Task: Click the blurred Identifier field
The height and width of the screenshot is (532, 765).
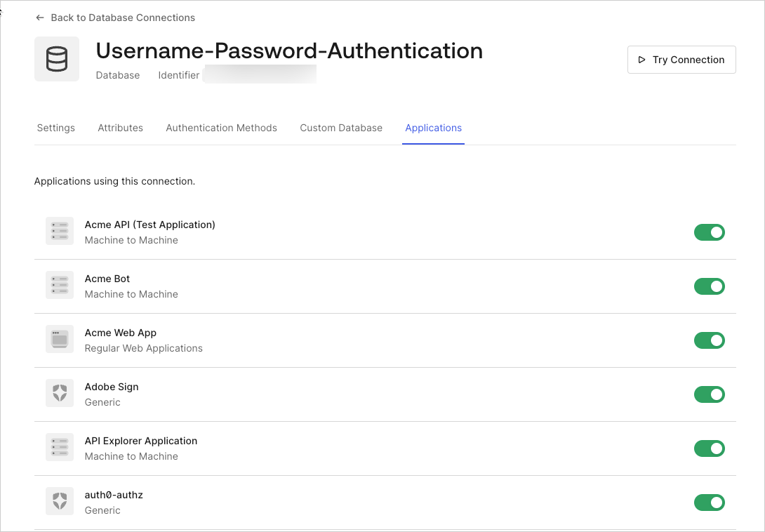Action: pyautogui.click(x=260, y=74)
